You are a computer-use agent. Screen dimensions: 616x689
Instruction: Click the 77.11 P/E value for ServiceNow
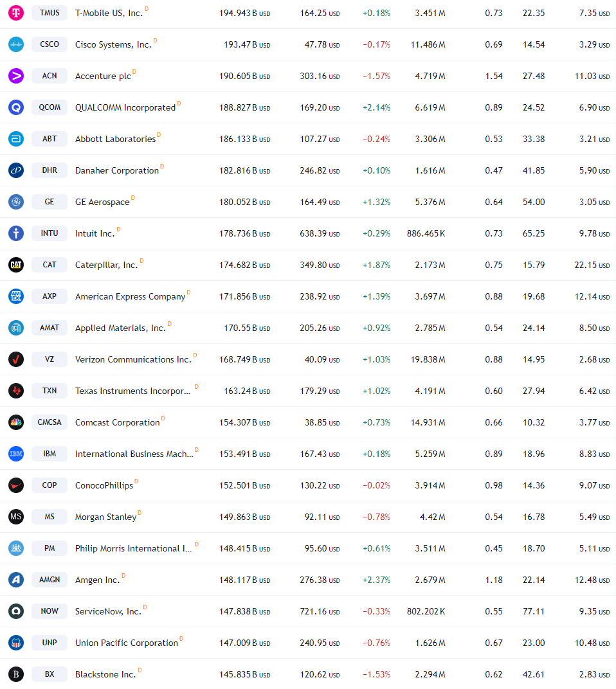534,611
